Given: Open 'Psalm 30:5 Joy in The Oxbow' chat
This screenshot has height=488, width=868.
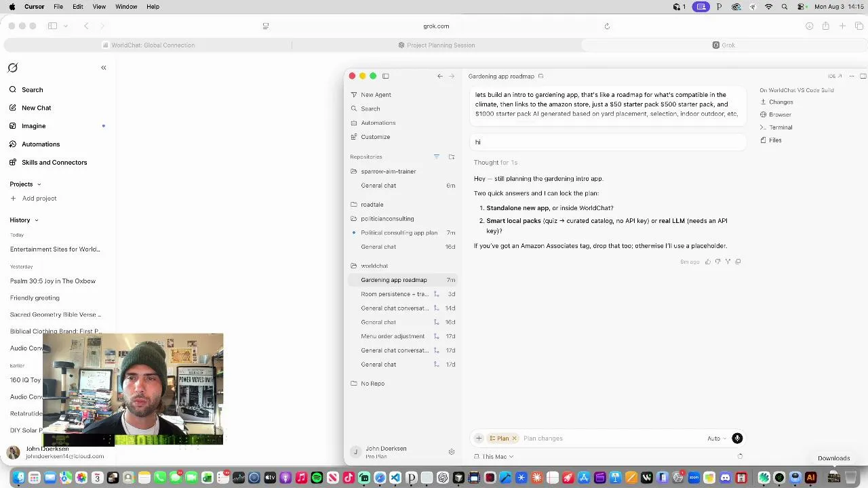Looking at the screenshot, I should pyautogui.click(x=53, y=281).
